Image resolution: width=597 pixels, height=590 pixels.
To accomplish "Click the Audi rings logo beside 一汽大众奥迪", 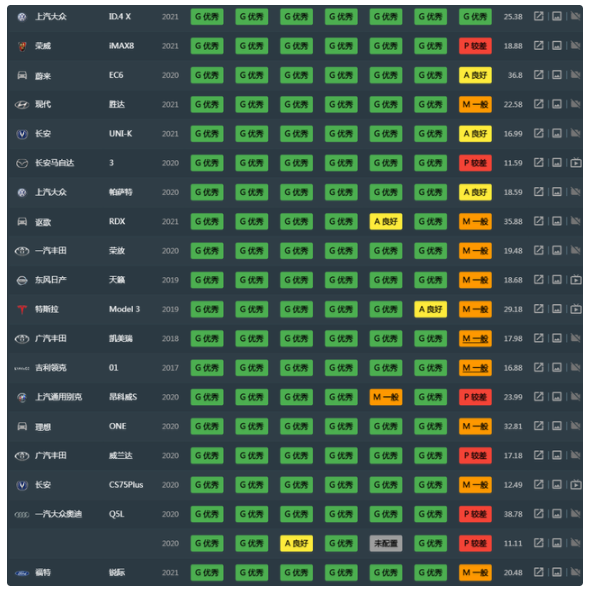I will click(22, 515).
